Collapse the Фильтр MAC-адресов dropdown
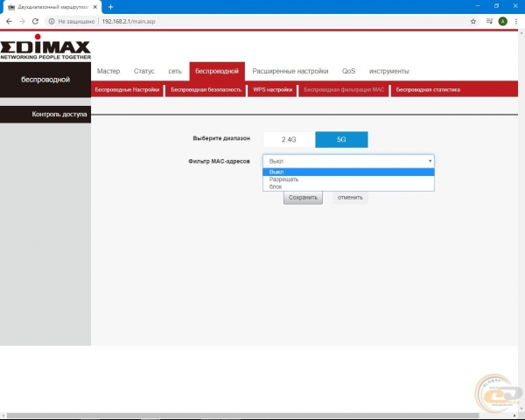This screenshot has width=525, height=420. pyautogui.click(x=348, y=161)
